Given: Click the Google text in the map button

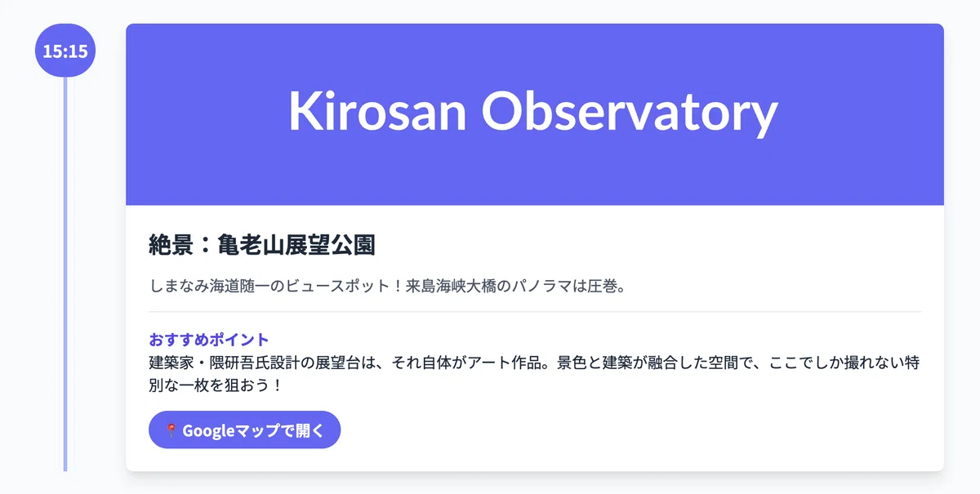Looking at the screenshot, I should (208, 430).
